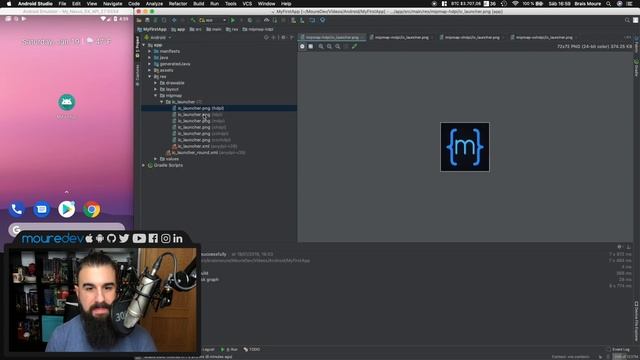The width and height of the screenshot is (640, 360).
Task: Expand the layout folder arrow
Action: click(156, 89)
